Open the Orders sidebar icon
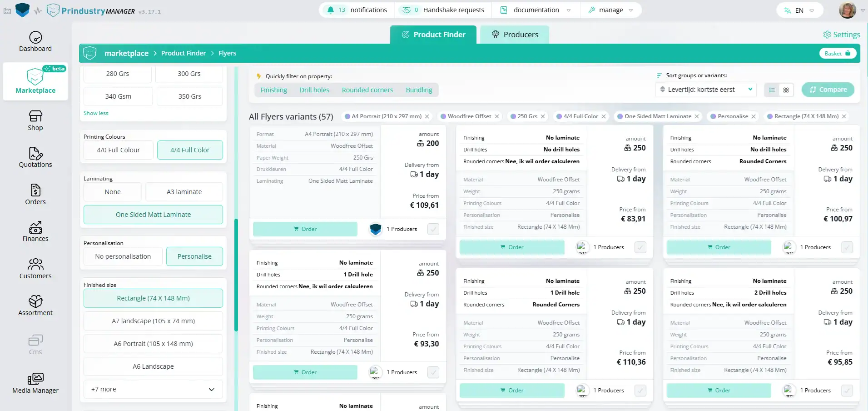 [35, 190]
